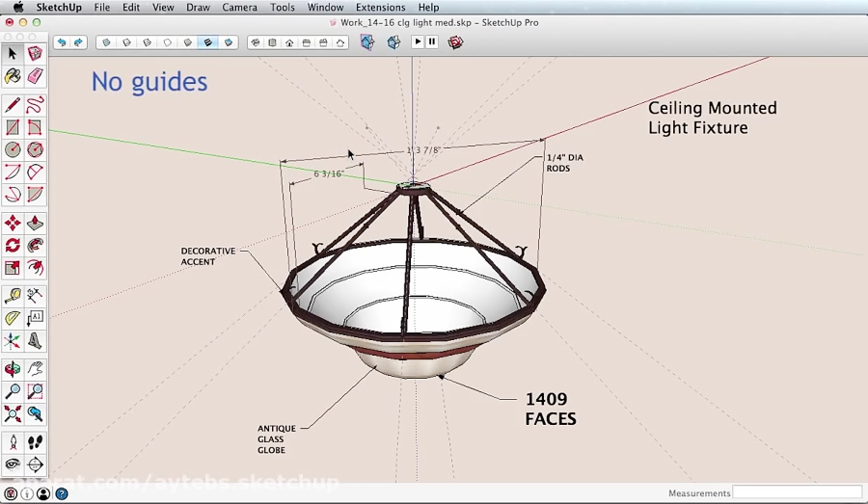Click the Undo arrow button

62,42
